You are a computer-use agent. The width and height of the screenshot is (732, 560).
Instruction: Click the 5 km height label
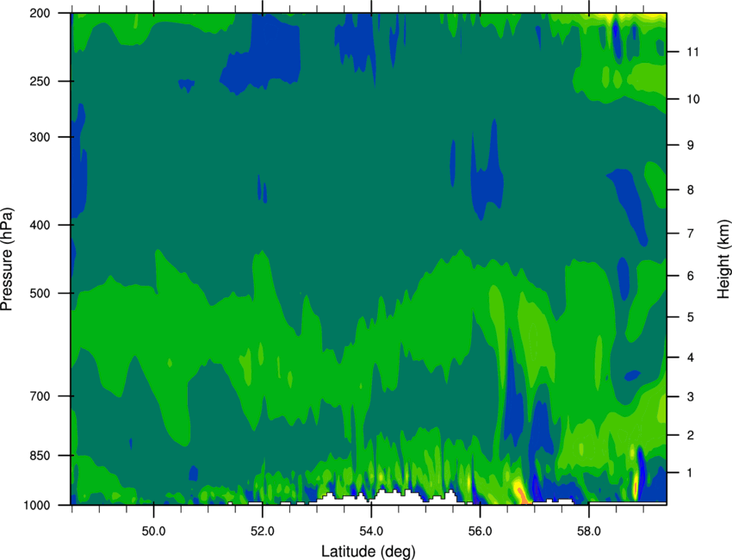pyautogui.click(x=690, y=318)
